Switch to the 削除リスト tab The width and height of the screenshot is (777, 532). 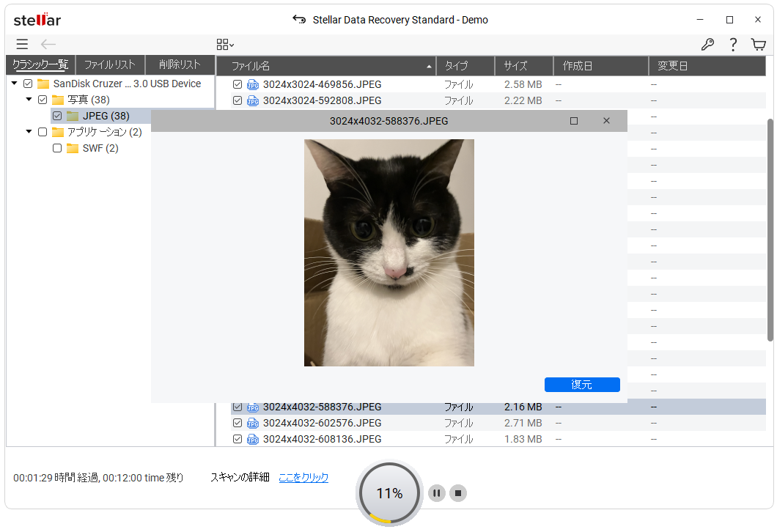click(180, 64)
